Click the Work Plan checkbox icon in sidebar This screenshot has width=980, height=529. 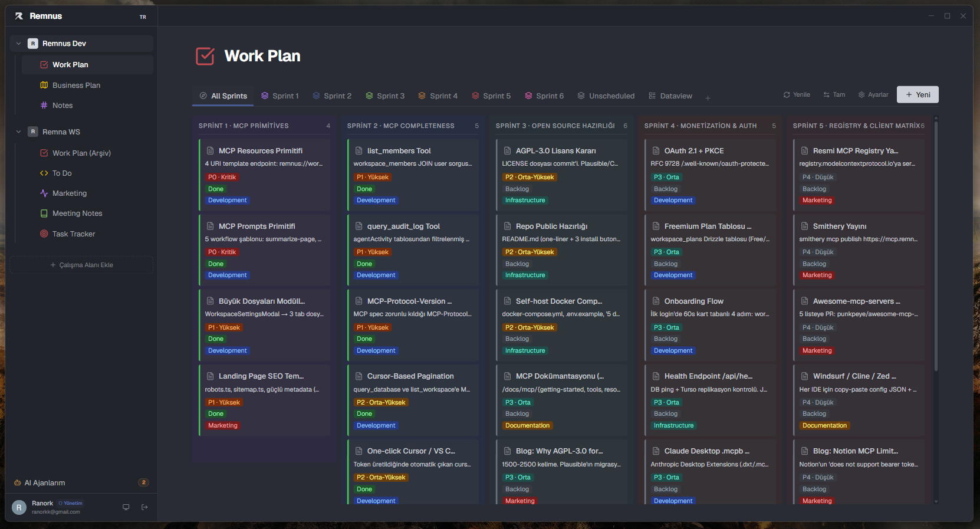coord(44,65)
